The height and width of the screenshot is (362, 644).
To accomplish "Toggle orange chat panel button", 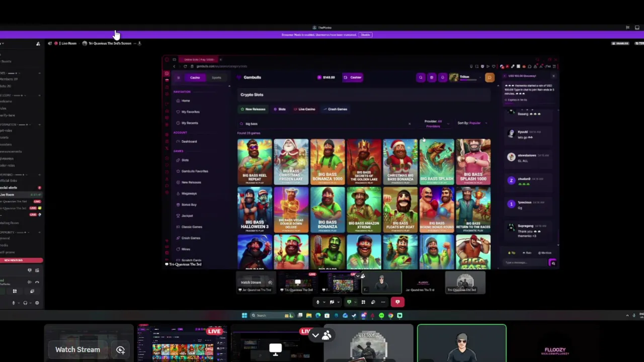I will pos(489,77).
